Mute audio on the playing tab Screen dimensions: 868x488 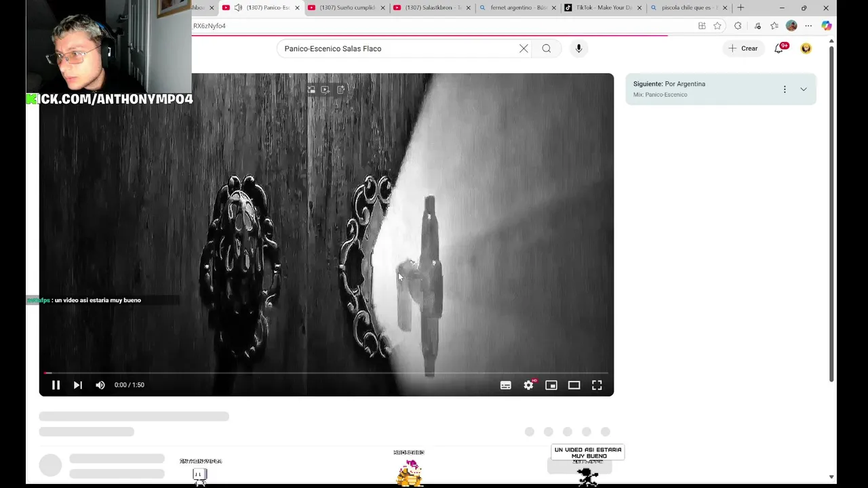click(238, 7)
